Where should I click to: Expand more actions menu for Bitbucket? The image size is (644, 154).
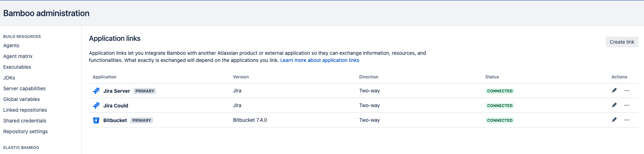(x=627, y=120)
